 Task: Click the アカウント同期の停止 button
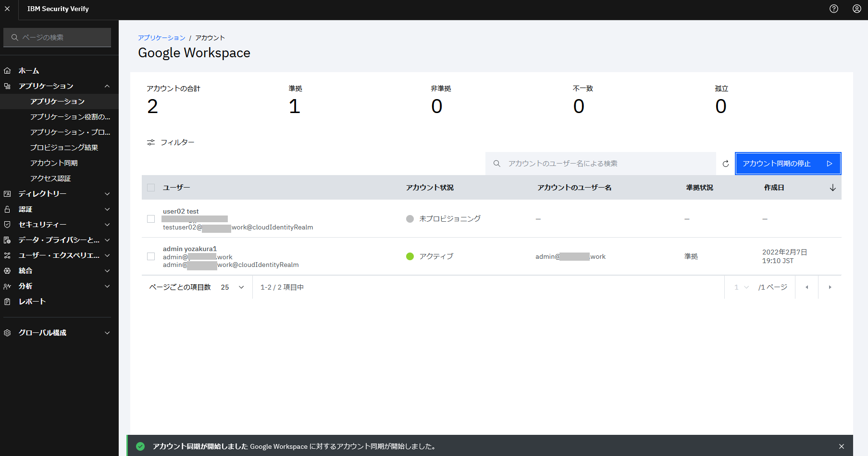(x=788, y=164)
